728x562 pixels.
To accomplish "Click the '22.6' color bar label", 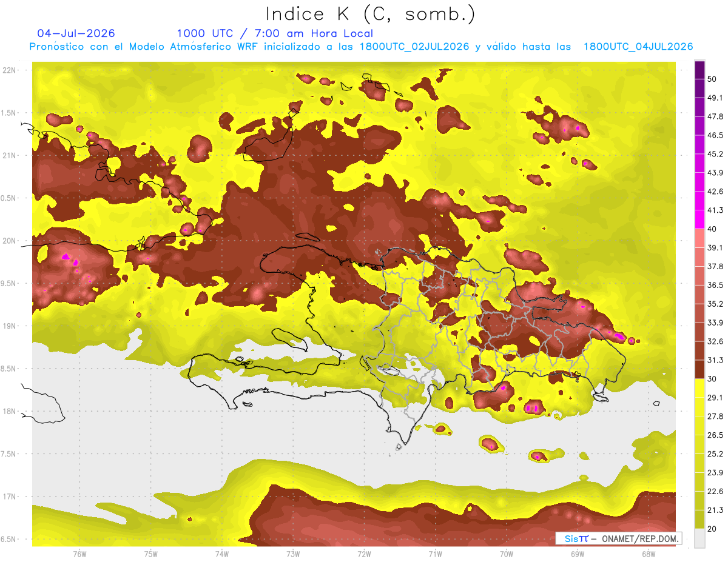I will pos(715,491).
